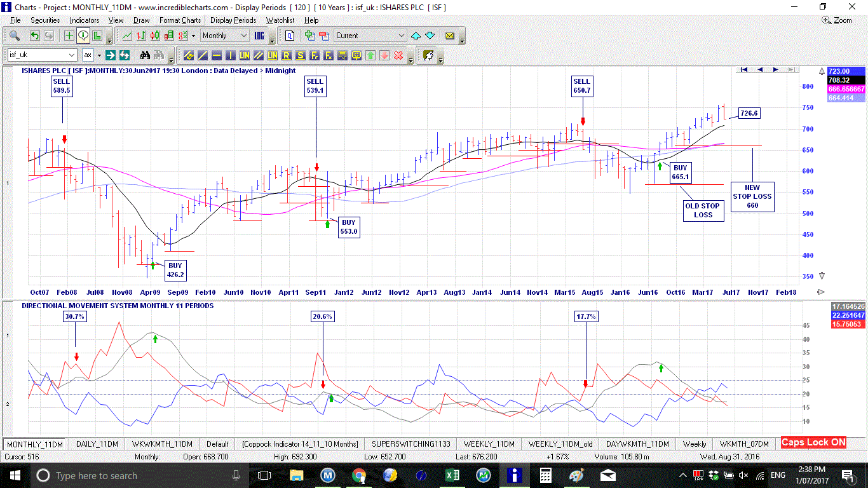Toggle the data tooltip info icon

[x=83, y=36]
